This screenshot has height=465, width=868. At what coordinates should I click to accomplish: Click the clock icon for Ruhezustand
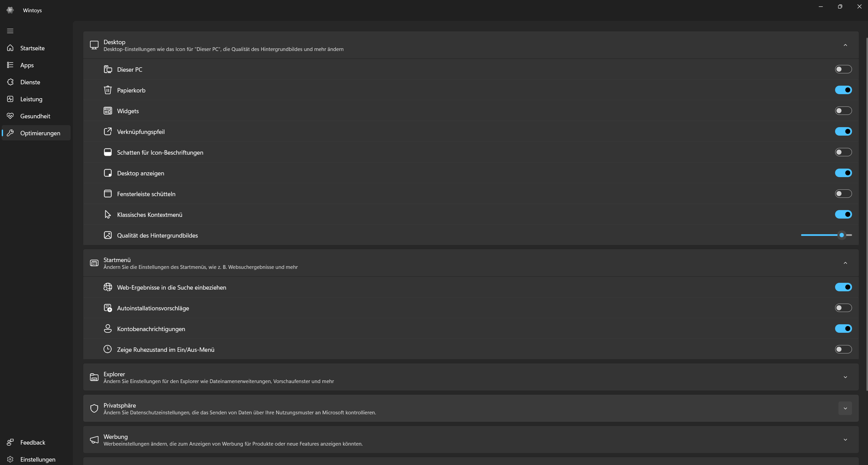pos(108,349)
